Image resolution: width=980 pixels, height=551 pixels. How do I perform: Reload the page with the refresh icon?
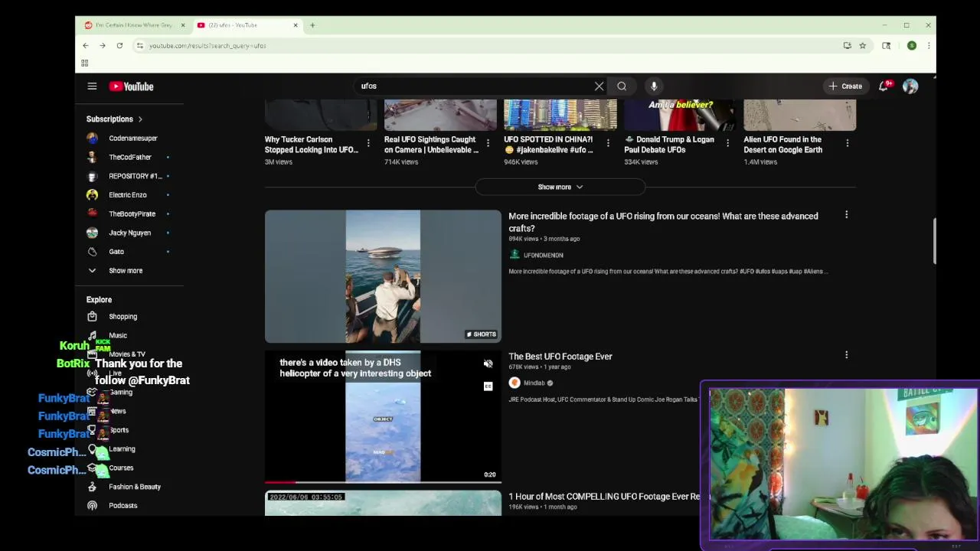click(119, 46)
